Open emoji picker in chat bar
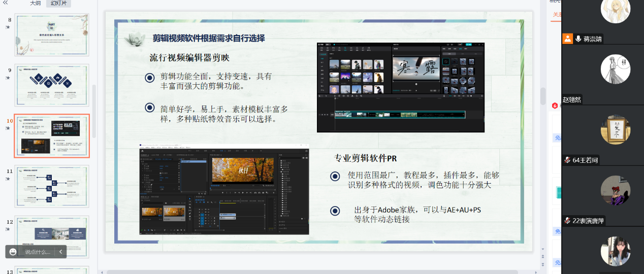This screenshot has height=274, width=644. 13,252
